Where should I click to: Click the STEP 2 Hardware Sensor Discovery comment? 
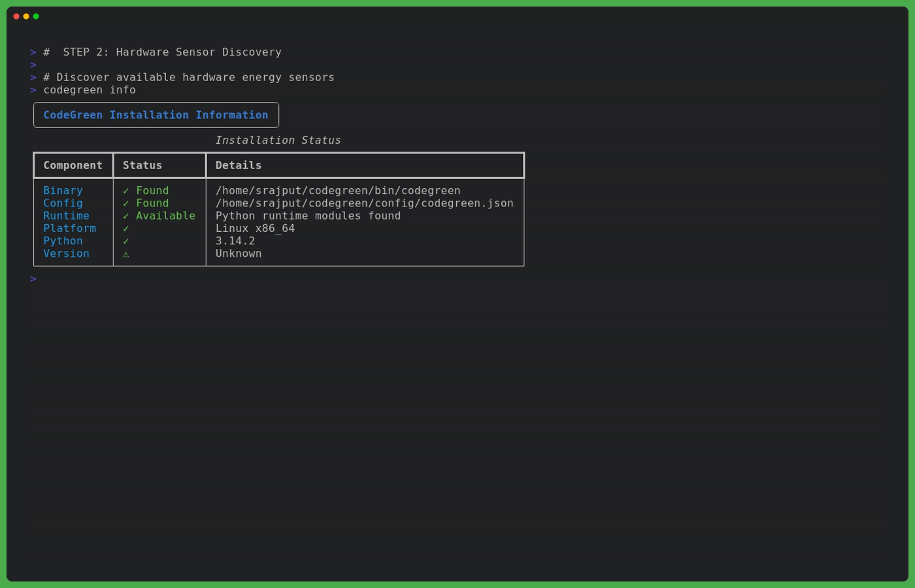162,52
